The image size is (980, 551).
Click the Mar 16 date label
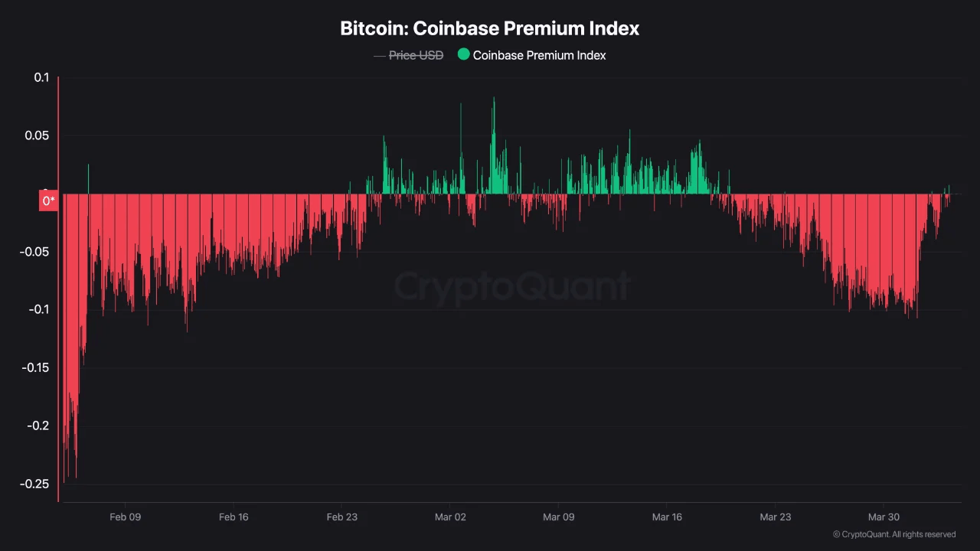point(666,517)
